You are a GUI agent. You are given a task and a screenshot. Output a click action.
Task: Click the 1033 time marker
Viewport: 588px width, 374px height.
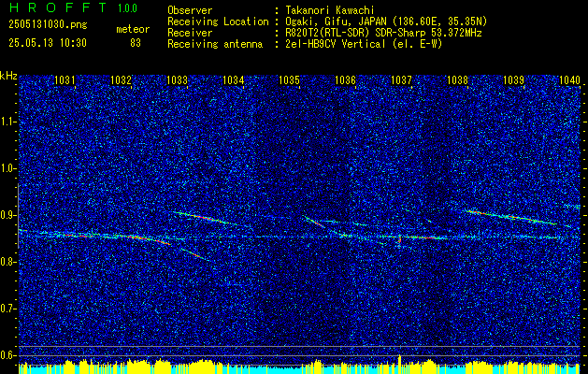[x=177, y=79]
